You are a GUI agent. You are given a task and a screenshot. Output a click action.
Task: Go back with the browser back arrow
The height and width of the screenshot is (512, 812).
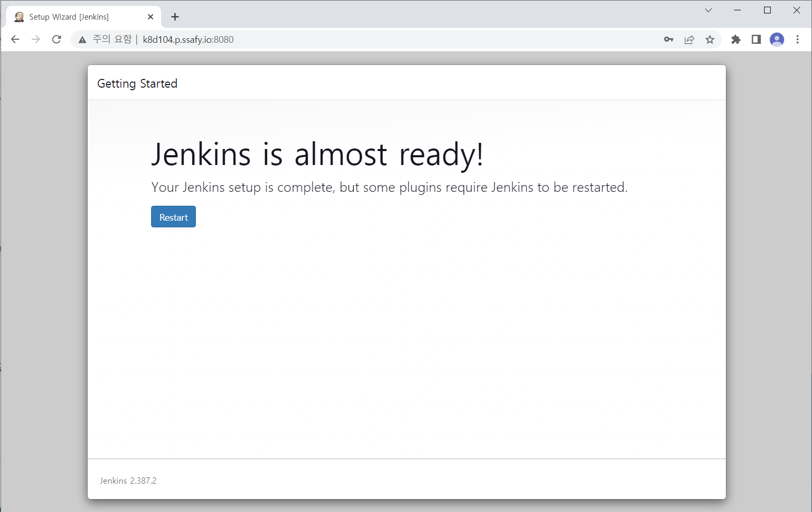15,39
